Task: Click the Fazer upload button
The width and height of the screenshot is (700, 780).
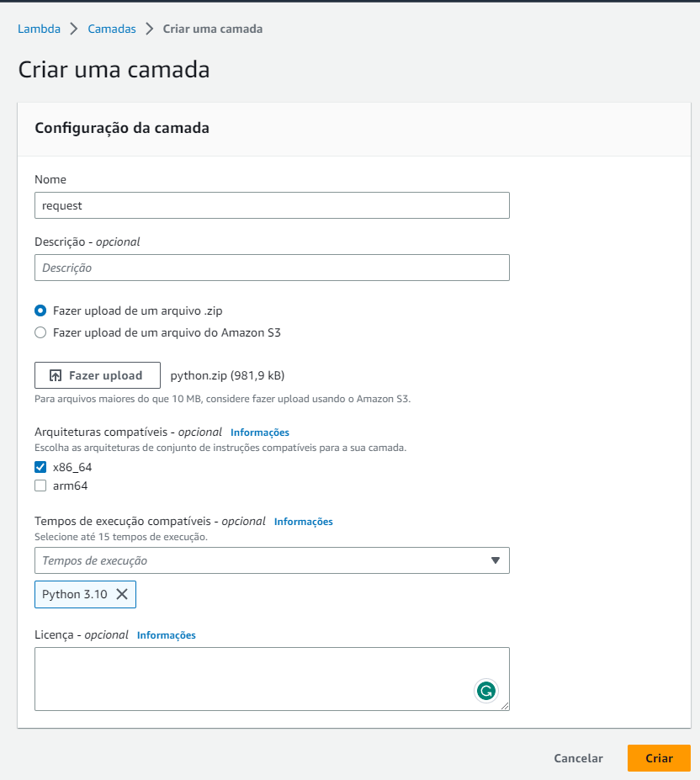Action: (98, 375)
